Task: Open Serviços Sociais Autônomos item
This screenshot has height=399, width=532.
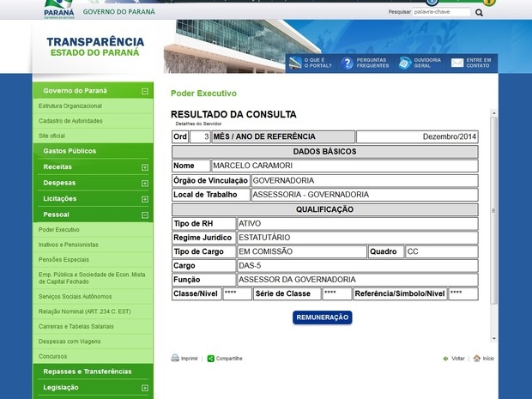Action: [x=76, y=297]
